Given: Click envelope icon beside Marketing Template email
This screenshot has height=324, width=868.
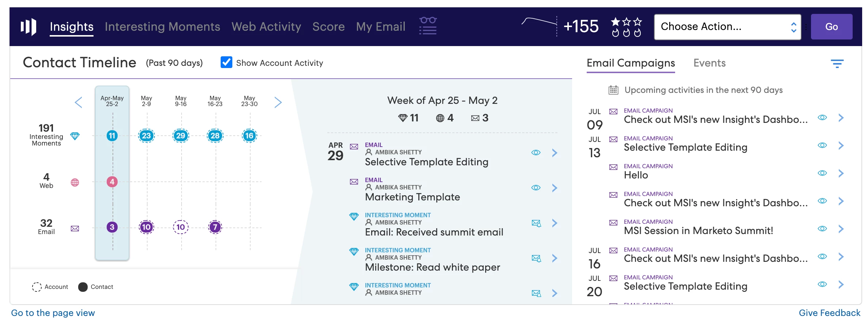Looking at the screenshot, I should pos(354,182).
